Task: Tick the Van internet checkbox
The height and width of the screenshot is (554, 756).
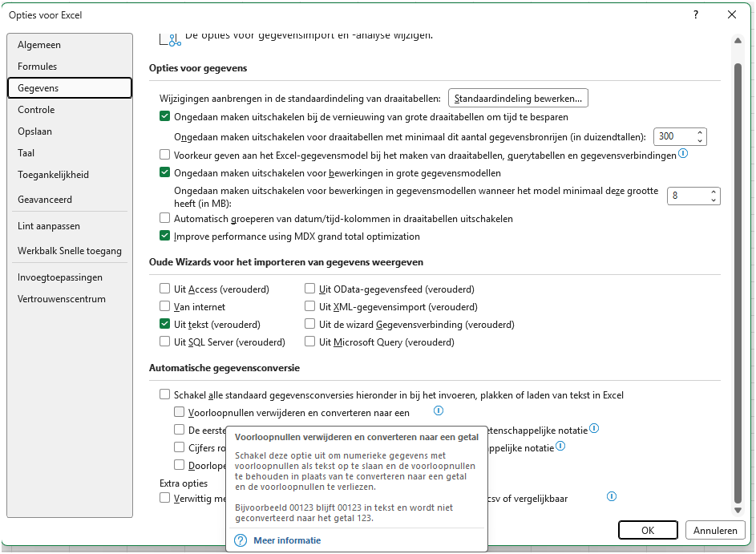Action: [x=165, y=306]
